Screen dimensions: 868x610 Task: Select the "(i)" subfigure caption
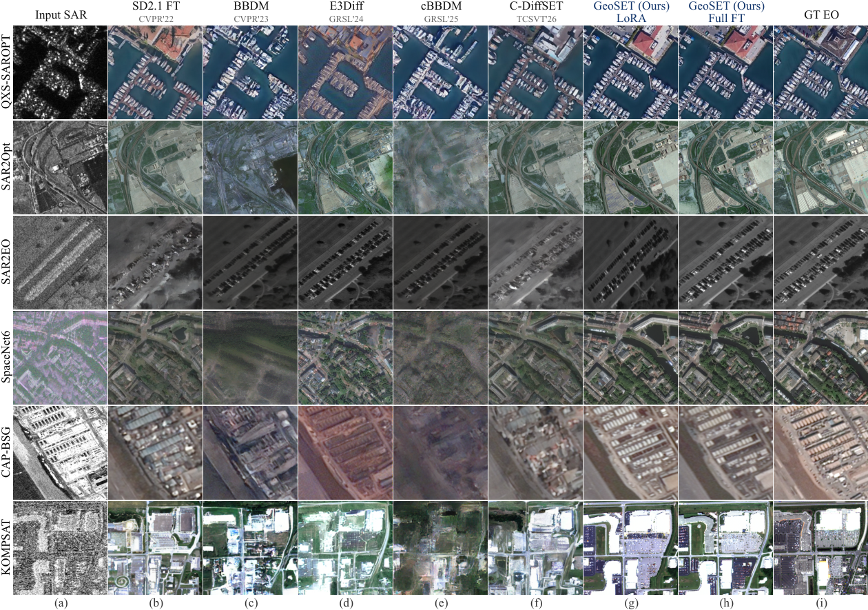820,603
